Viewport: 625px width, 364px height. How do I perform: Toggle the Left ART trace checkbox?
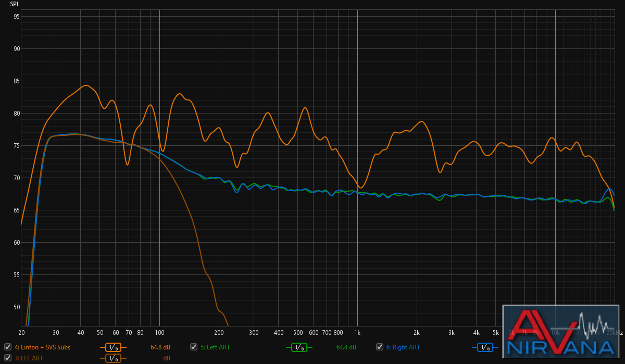194,347
